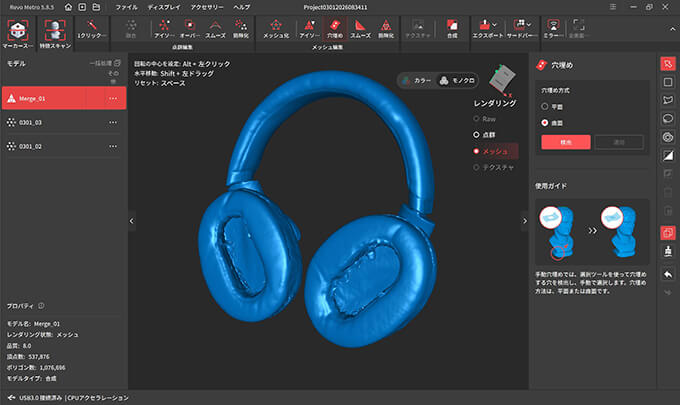Open the エクスポート export tool
This screenshot has width=680, height=405.
pos(486,26)
